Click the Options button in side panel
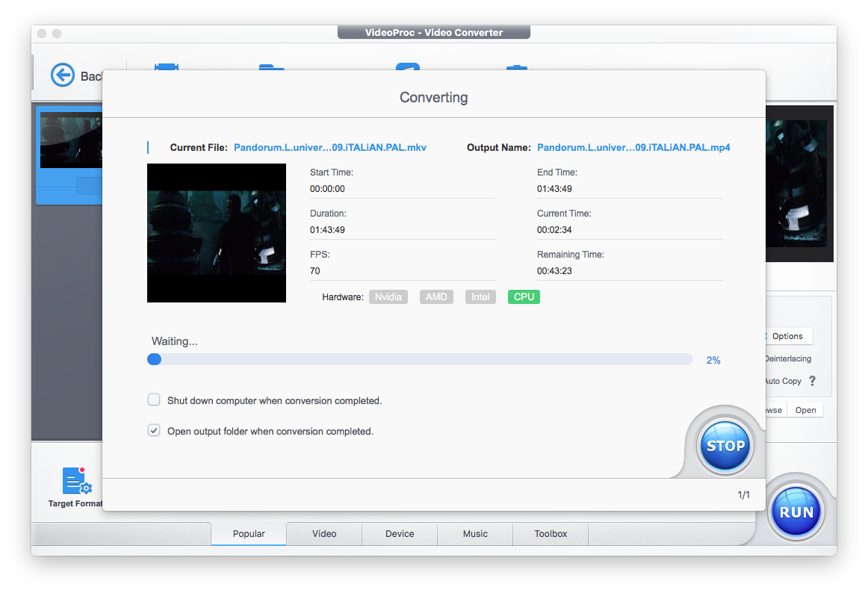 pos(787,336)
